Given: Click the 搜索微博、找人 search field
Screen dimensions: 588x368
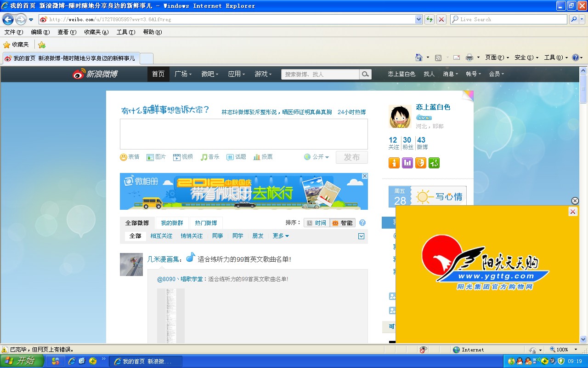Looking at the screenshot, I should pos(320,74).
